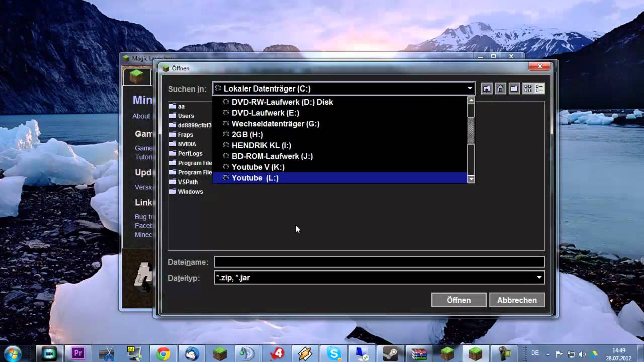
Task: Click the DE language indicator
Action: pyautogui.click(x=535, y=353)
